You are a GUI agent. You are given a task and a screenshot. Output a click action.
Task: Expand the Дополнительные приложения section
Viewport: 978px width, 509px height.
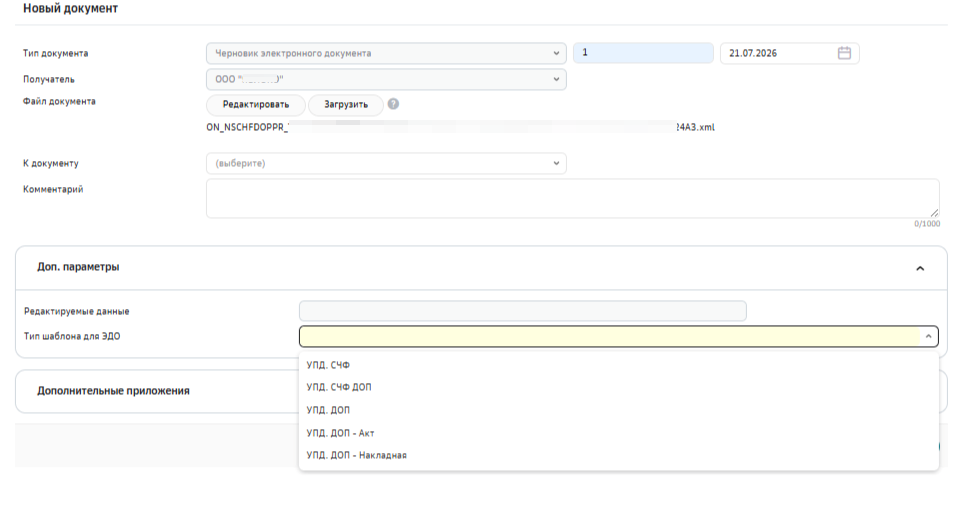(x=113, y=391)
